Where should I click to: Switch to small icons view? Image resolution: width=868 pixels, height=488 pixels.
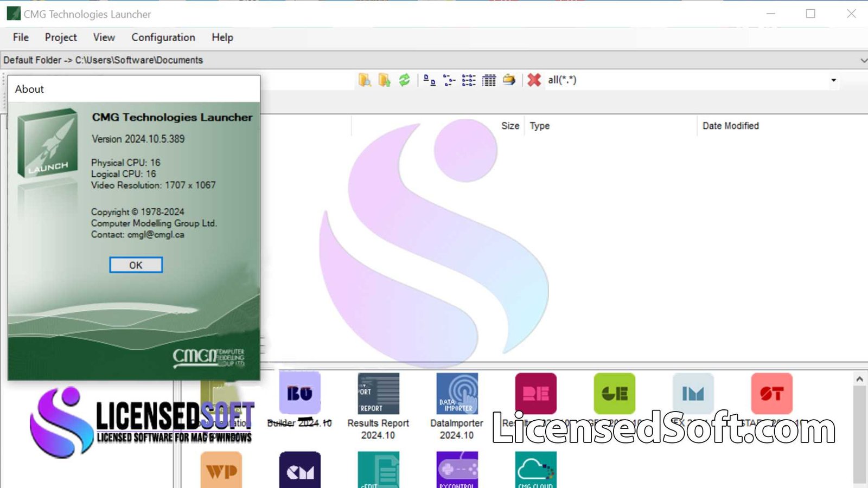point(449,80)
